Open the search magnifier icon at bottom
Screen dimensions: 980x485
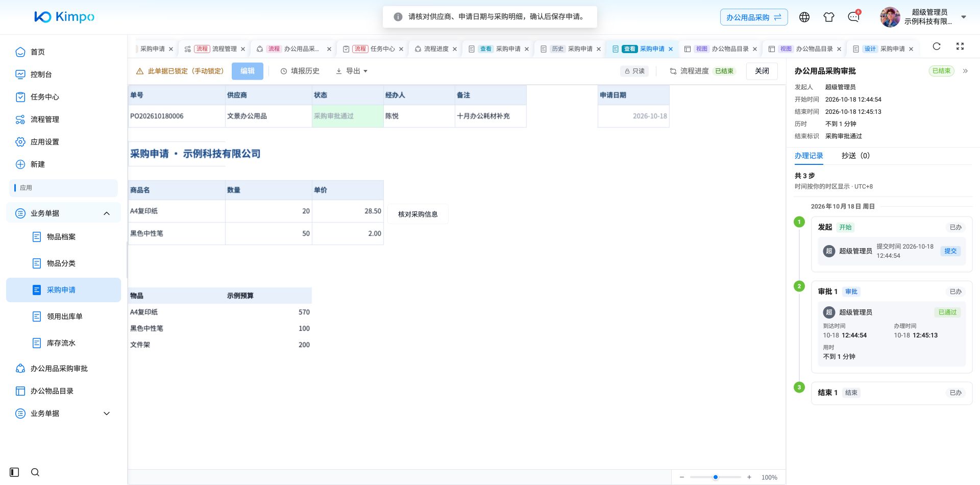click(35, 472)
